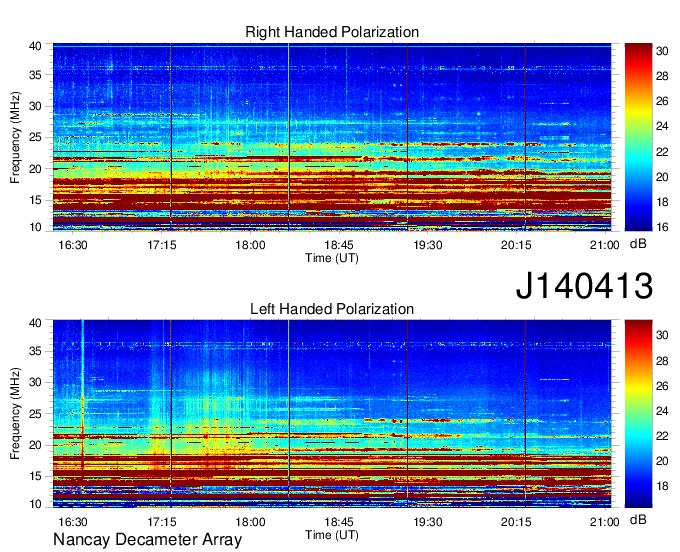
Task: Click 10 MHz tick on Left Handed plot
Action: click(x=35, y=504)
